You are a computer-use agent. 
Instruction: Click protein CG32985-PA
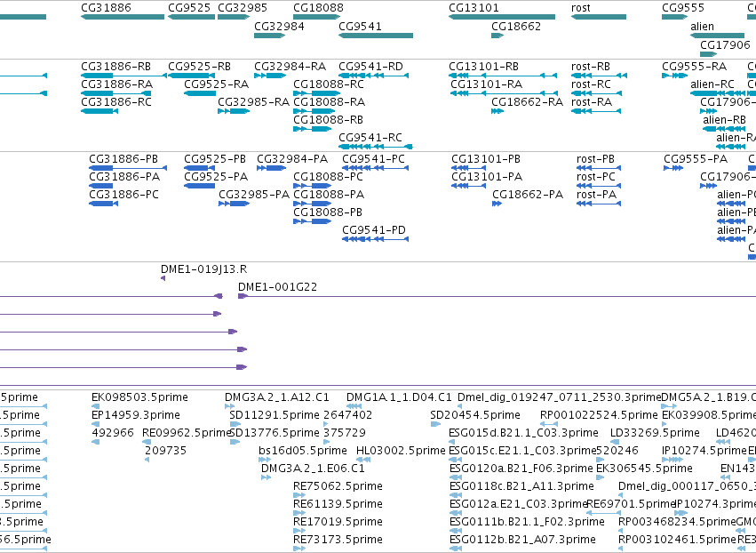pyautogui.click(x=254, y=195)
